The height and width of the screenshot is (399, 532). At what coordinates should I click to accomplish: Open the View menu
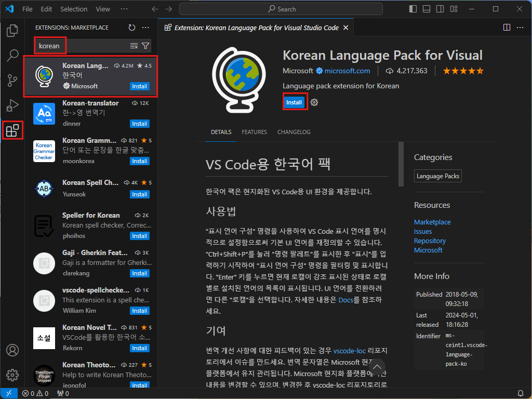point(103,9)
